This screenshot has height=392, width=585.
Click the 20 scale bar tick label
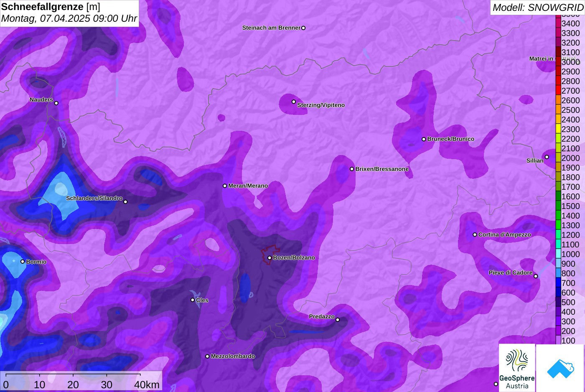point(73,384)
